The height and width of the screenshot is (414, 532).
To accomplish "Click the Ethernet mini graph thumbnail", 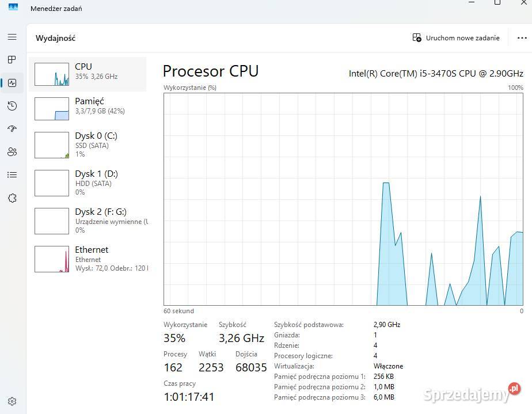I will click(52, 259).
